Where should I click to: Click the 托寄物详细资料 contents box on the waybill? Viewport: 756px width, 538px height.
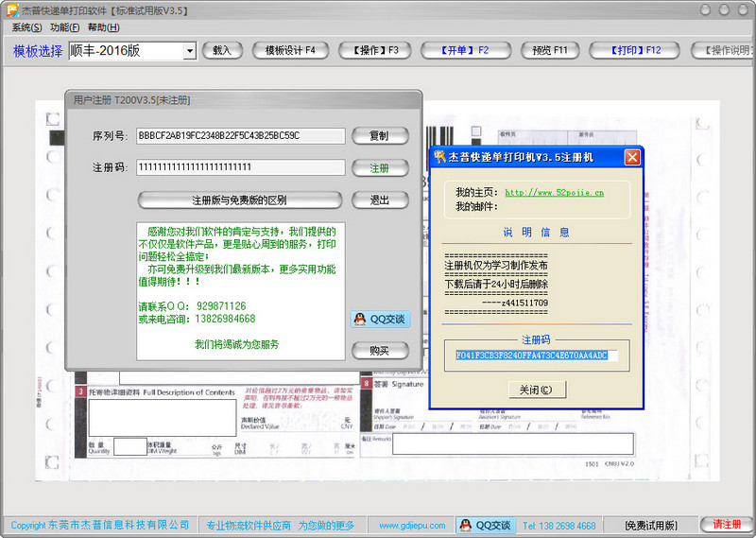point(163,417)
